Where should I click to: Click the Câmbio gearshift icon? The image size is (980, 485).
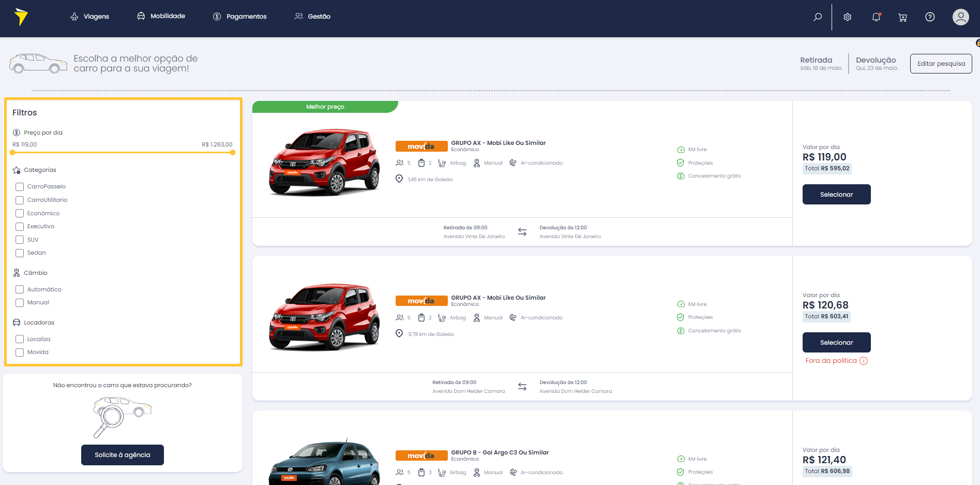click(x=17, y=273)
